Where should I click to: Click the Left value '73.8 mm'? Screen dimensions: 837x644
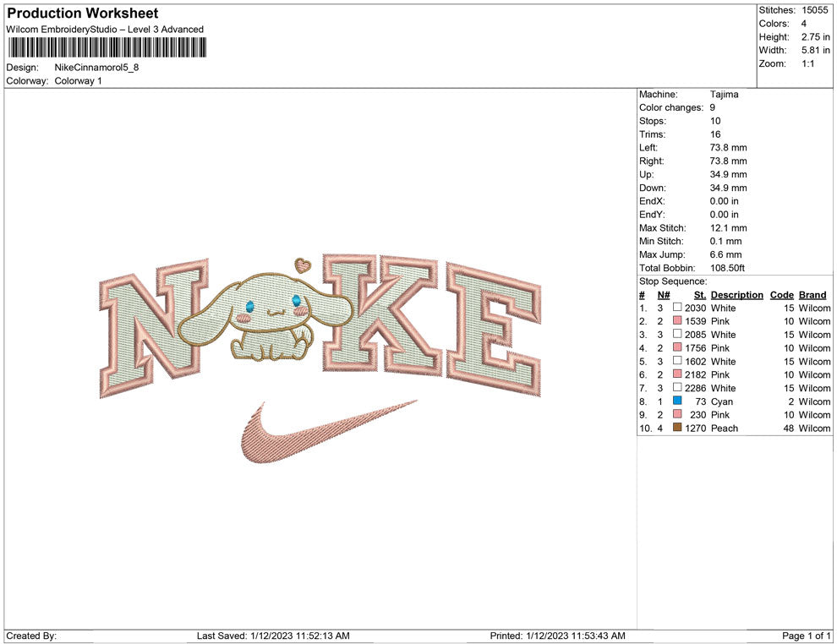pyautogui.click(x=728, y=147)
